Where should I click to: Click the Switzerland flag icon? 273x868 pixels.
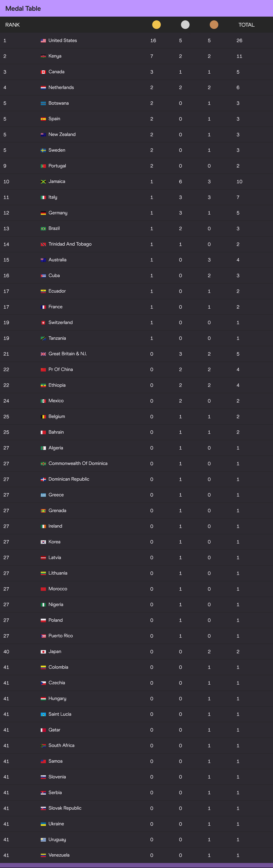(43, 323)
